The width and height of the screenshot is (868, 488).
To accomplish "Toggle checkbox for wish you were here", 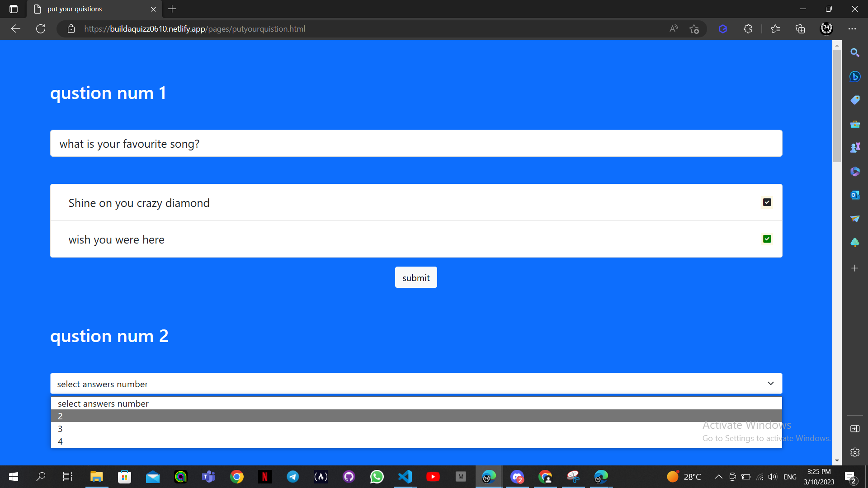I will [x=767, y=239].
